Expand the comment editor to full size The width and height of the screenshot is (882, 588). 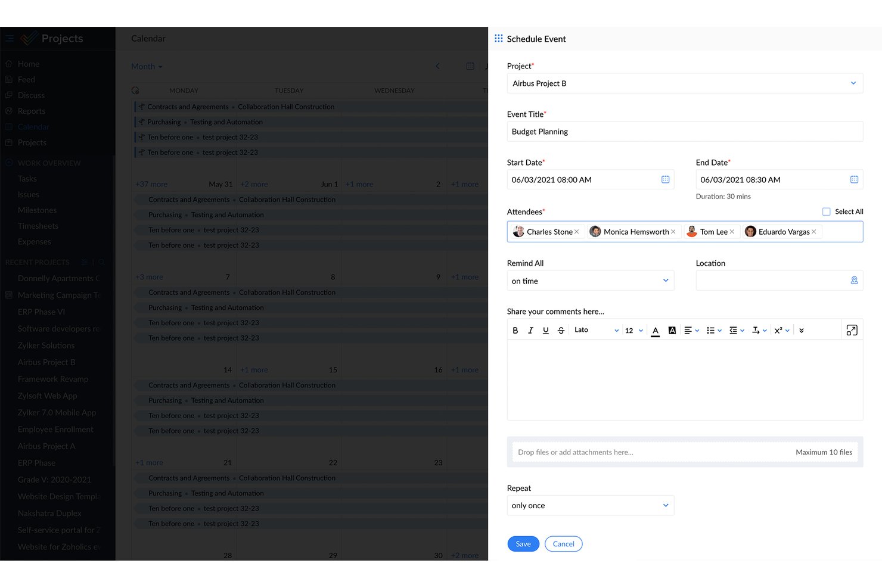click(x=852, y=330)
